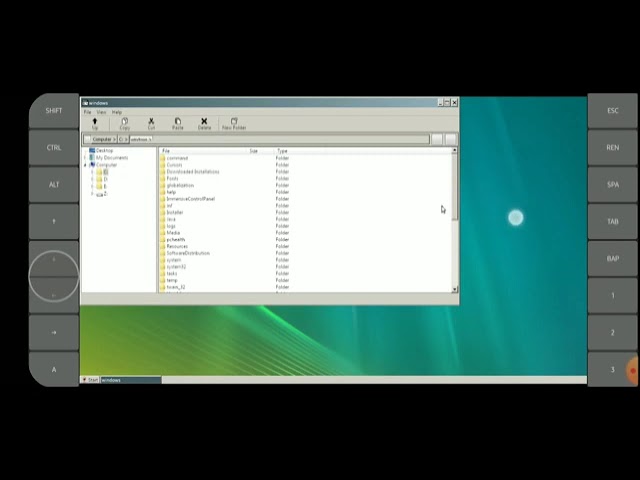Click the folder icon beside logs
The image size is (640, 480).
[162, 226]
